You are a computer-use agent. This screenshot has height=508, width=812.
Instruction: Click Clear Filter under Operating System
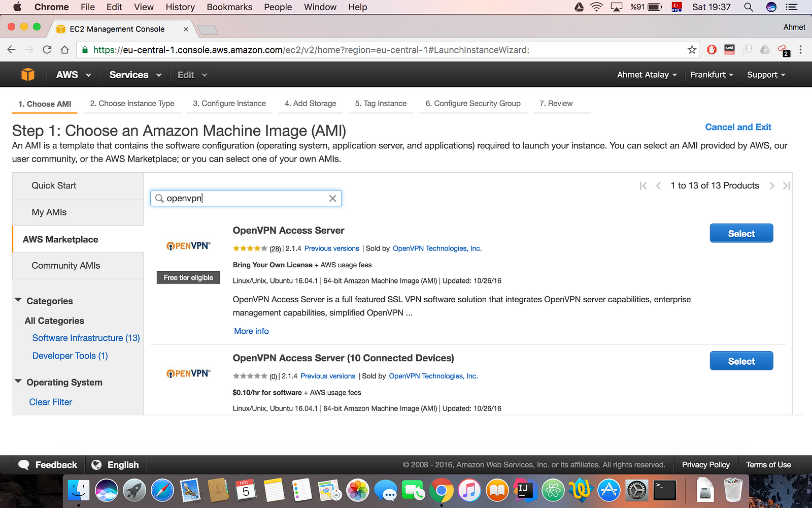coord(51,402)
